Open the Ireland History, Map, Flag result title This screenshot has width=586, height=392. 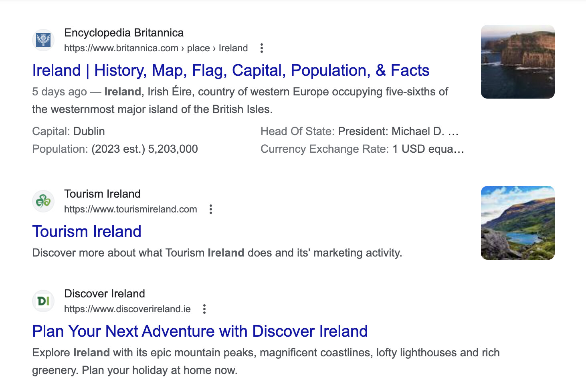pos(231,71)
